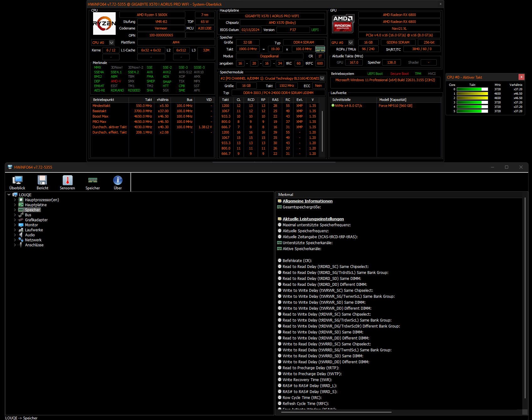Click the Merkmal panel horizontal scrollbar
The height and width of the screenshot is (420, 532).
(337, 412)
